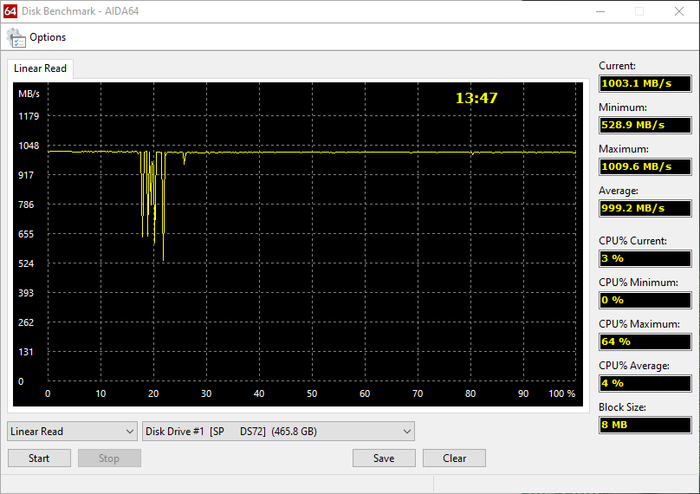Click the Options toolbar icon
The height and width of the screenshot is (494, 700).
(x=16, y=38)
